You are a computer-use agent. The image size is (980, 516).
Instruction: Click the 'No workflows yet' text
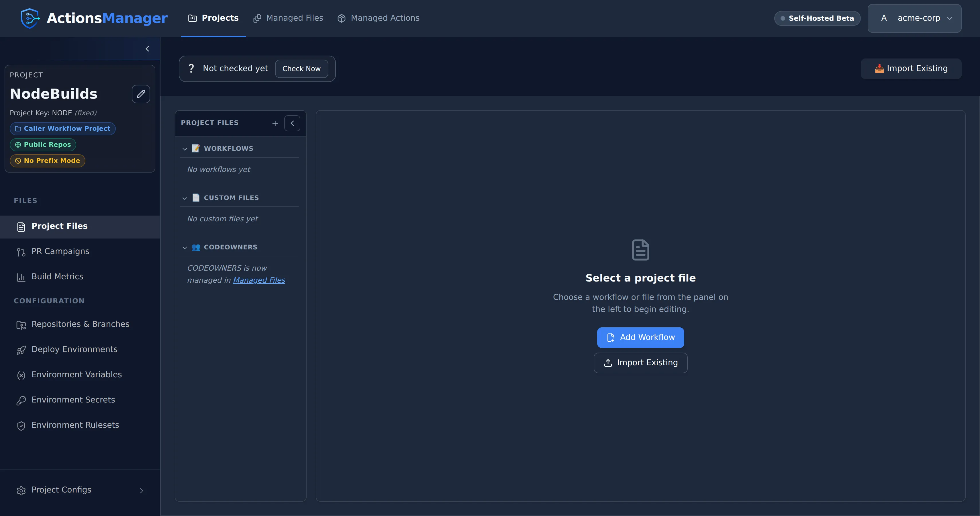click(x=219, y=169)
